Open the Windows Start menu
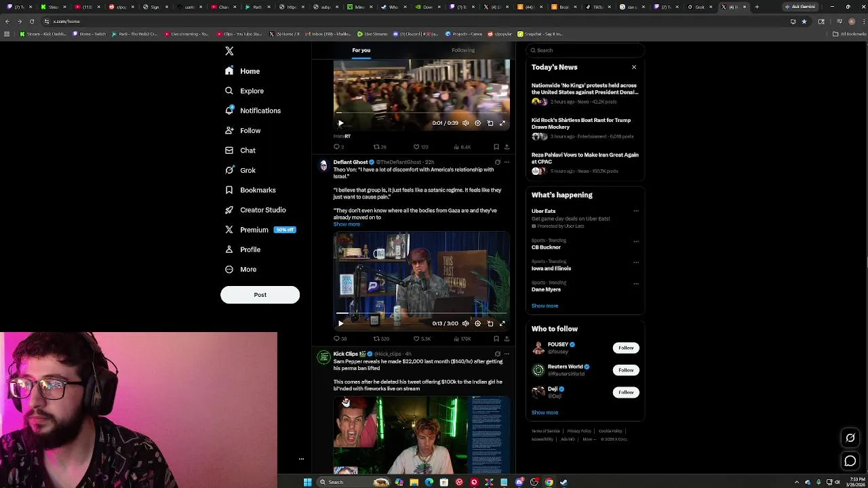The width and height of the screenshot is (868, 488). coord(307,483)
